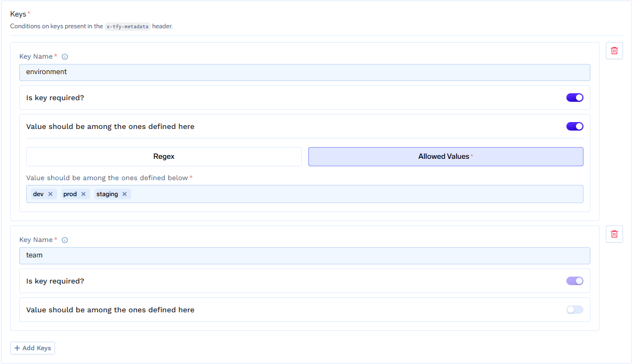Remove the dev allowed value tag
Viewport: 632px width, 364px height.
(50, 194)
